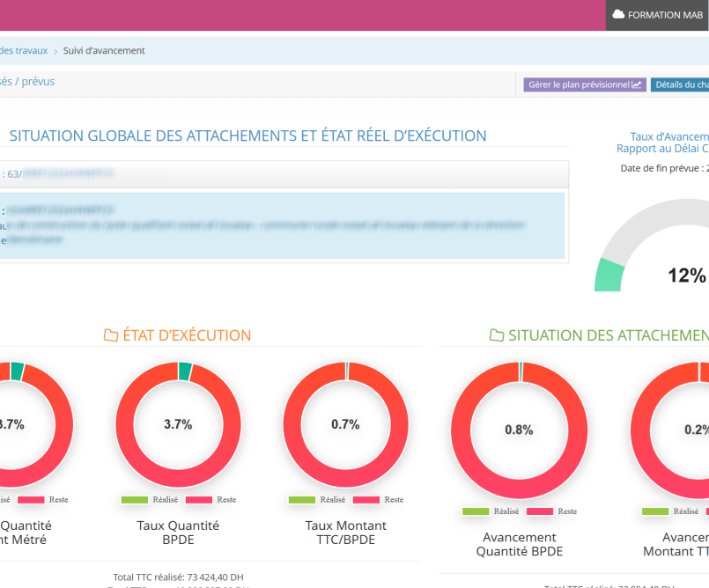Viewport: 709px width, 588px height.
Task: Select the 'sés / prévus' tab heading
Action: [x=27, y=82]
